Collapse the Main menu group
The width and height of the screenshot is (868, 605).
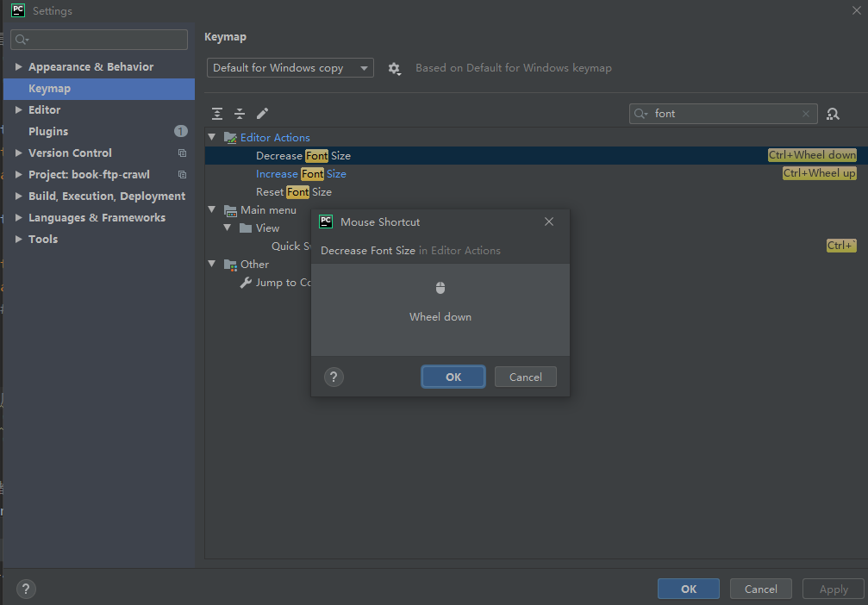coord(212,209)
